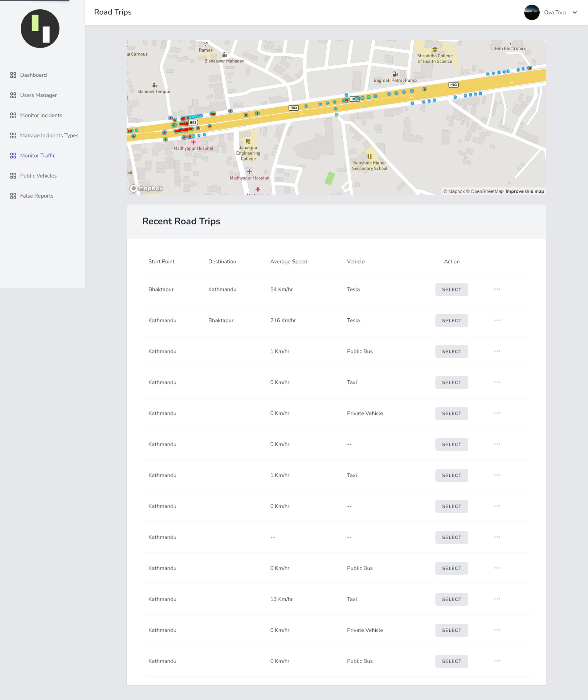This screenshot has height=700, width=588.
Task: Select the 13 Km/hr Taxi trip
Action: coord(452,599)
